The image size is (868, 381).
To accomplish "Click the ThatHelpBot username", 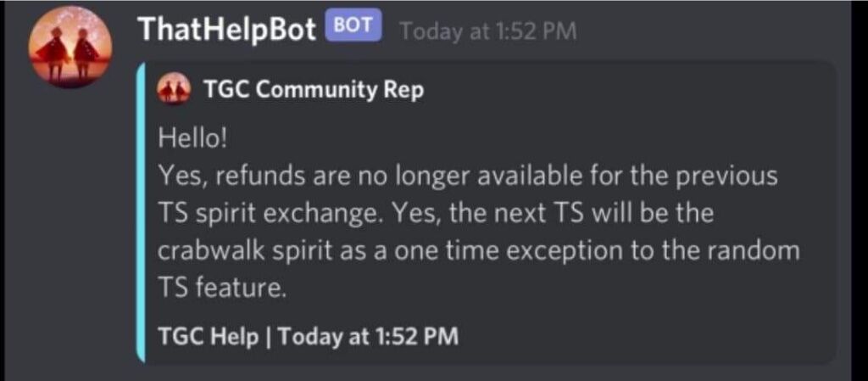I will 227,29.
